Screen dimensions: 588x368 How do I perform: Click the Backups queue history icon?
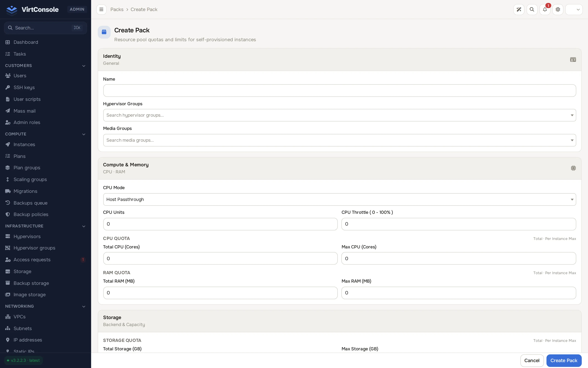tap(8, 203)
